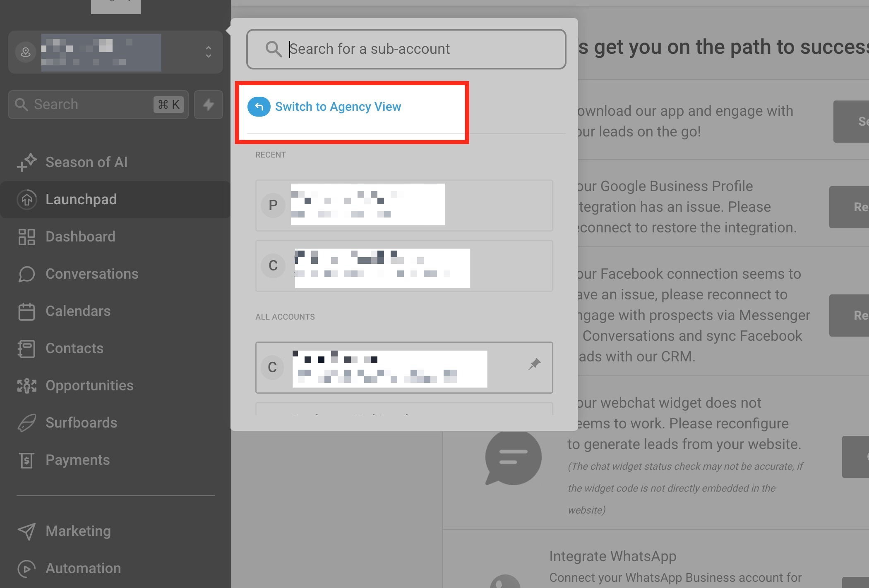Open Contacts from the sidebar menu

74,349
